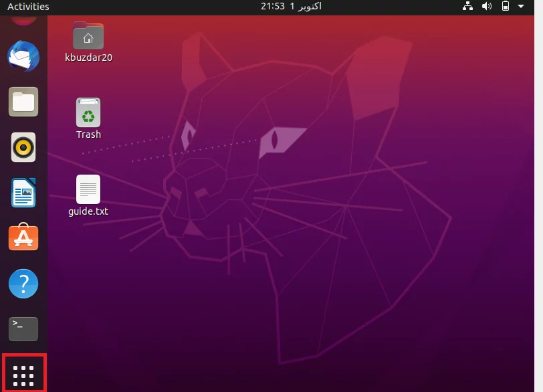Launch Terminal from the dock
Screen dimensions: 543x392
(23, 329)
